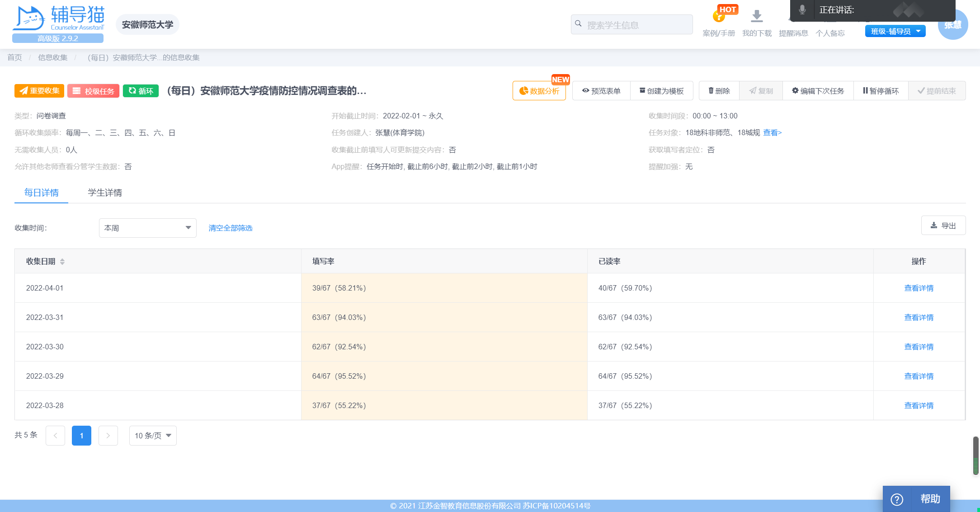The width and height of the screenshot is (980, 512).
Task: Select the 每日详情 tab
Action: (x=41, y=193)
